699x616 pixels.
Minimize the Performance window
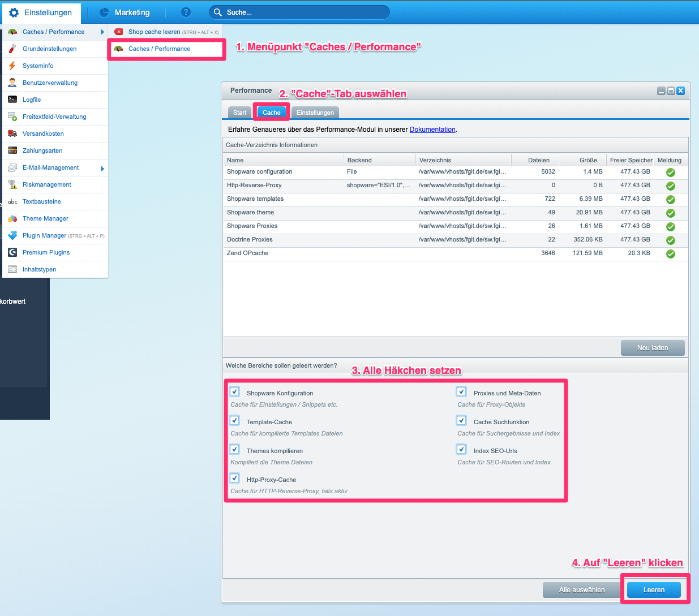[661, 91]
